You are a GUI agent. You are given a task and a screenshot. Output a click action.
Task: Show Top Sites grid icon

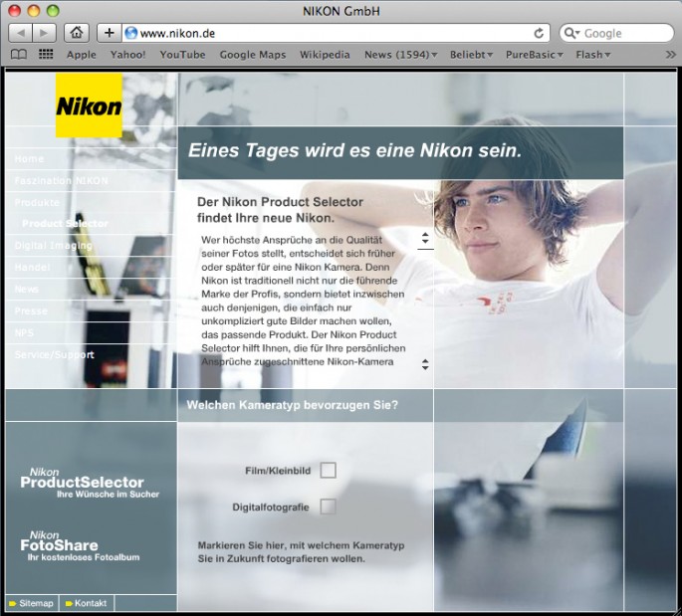(46, 54)
